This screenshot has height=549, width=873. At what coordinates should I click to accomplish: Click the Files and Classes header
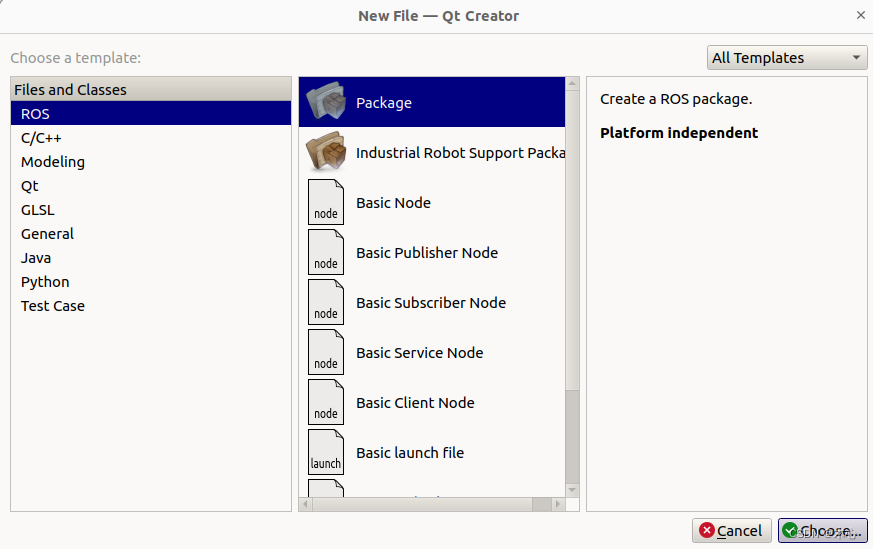click(x=150, y=89)
